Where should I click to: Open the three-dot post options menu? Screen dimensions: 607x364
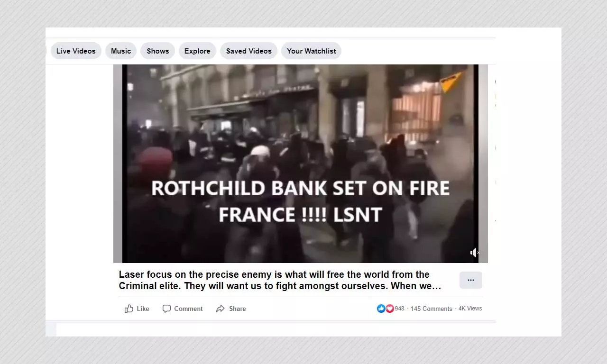(471, 280)
